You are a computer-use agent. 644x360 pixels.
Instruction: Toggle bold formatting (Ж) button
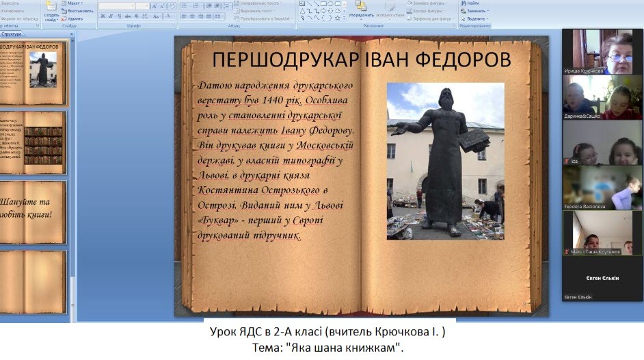[102, 16]
